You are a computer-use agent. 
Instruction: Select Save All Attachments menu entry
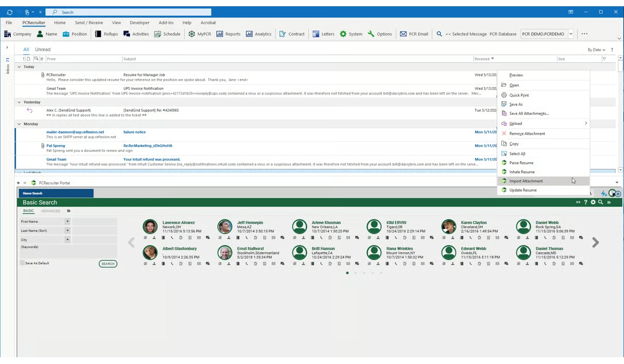[543, 113]
